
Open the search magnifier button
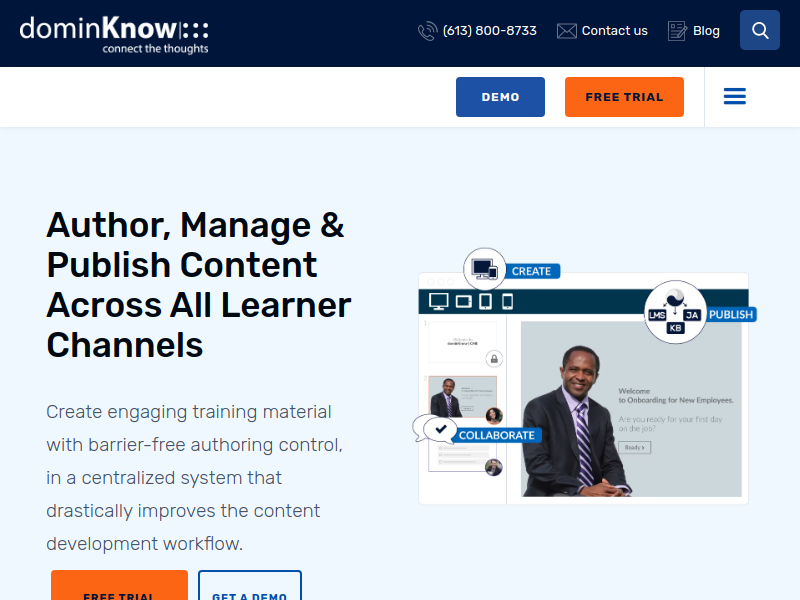(759, 30)
